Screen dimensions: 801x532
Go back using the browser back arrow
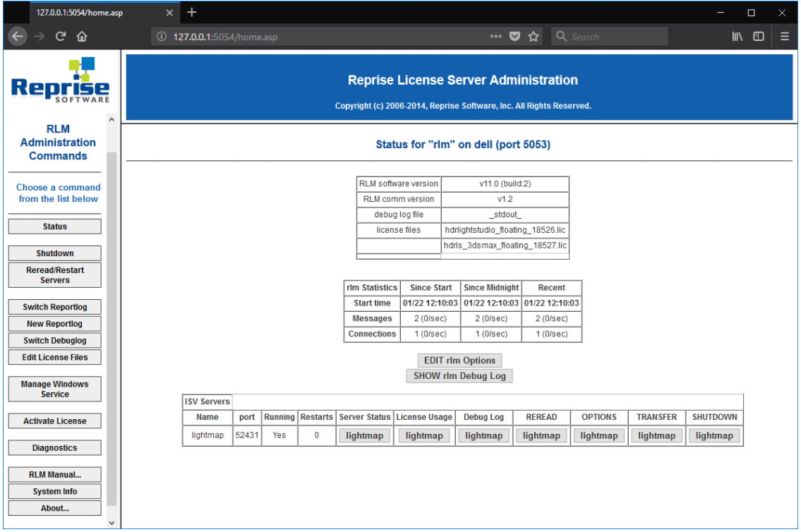[x=18, y=36]
